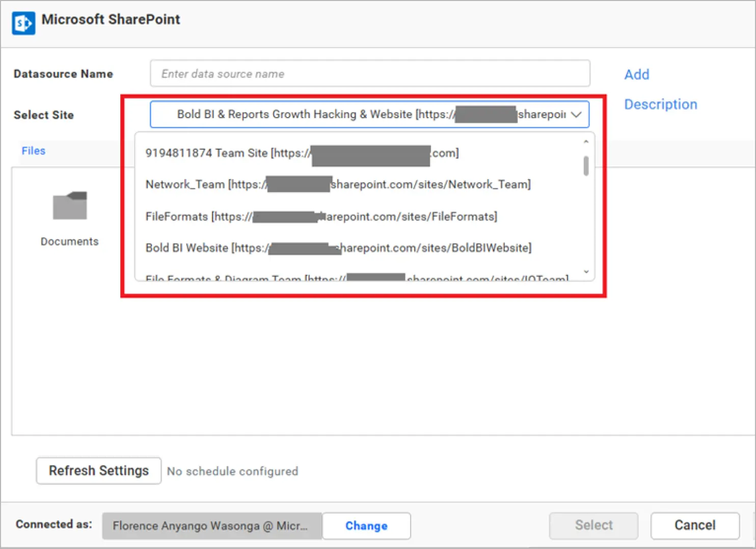This screenshot has width=756, height=549.
Task: Pick the FileFormats site entry
Action: click(x=320, y=216)
